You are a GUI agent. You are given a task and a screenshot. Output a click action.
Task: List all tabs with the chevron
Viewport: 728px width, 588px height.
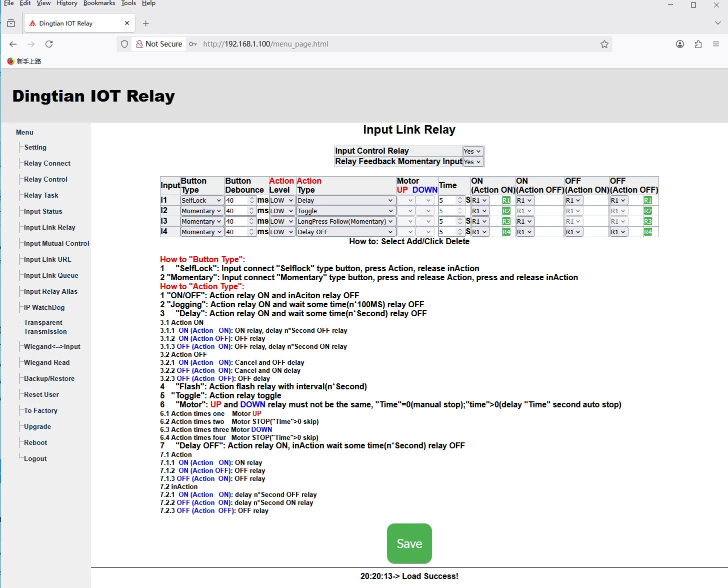pos(718,23)
